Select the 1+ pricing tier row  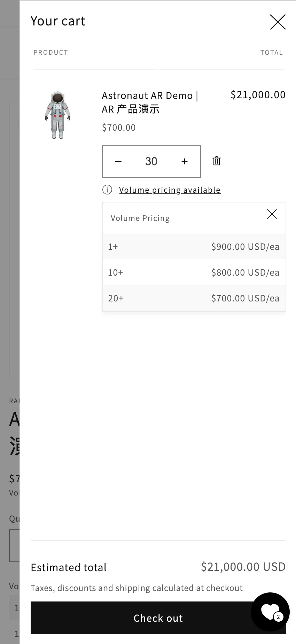coord(194,246)
